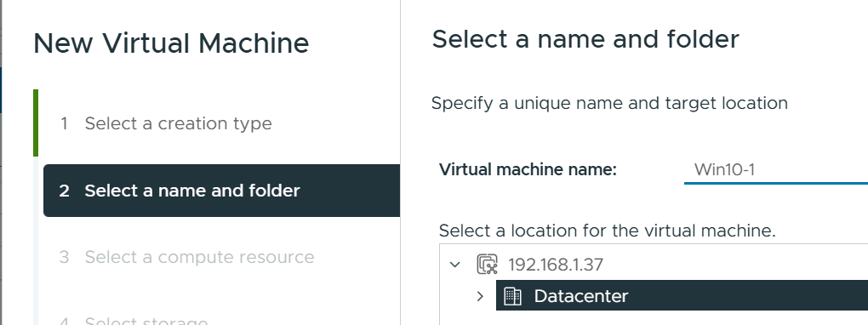Open the Select a name and folder step
The width and height of the screenshot is (868, 325).
221,191
